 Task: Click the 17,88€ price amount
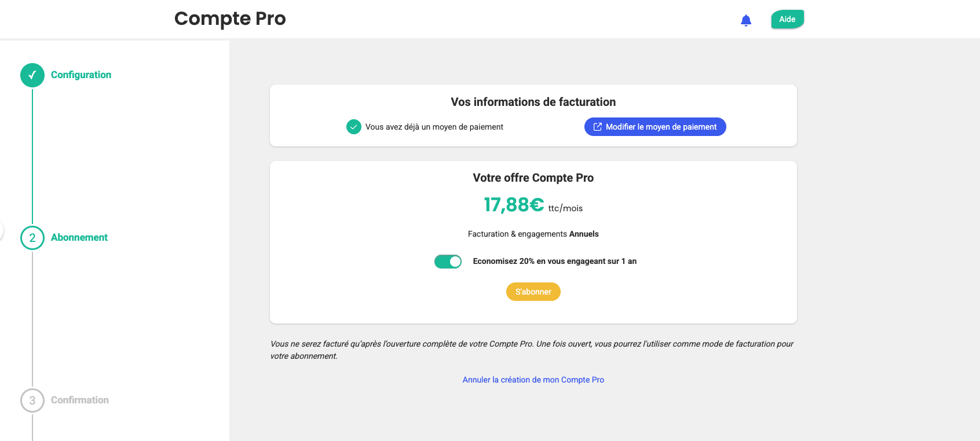point(514,205)
